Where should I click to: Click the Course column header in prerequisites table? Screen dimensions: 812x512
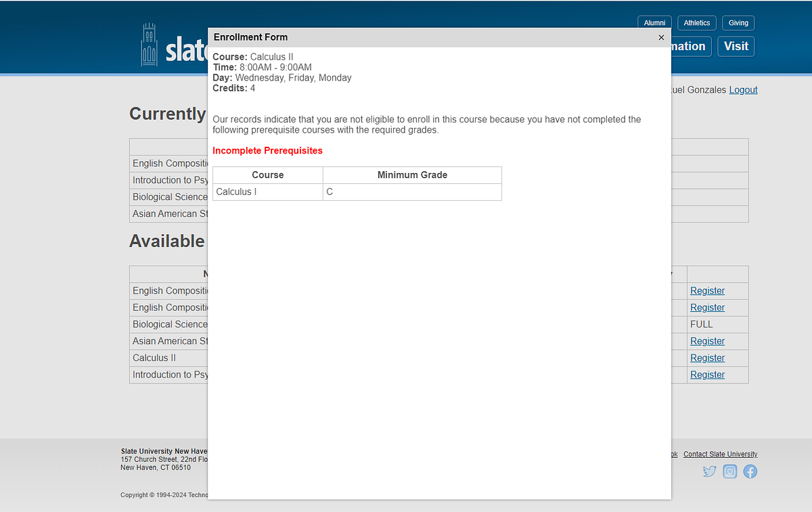pos(267,174)
